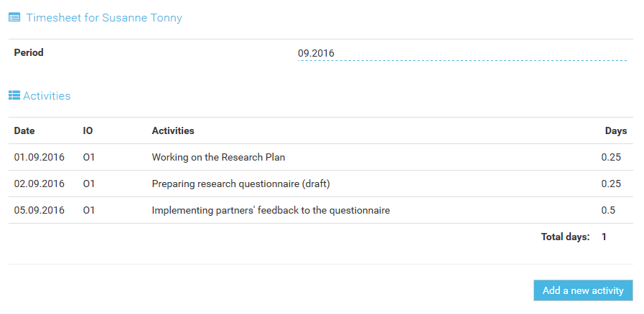Click the date 05.09.2016
644x314 pixels.
(39, 210)
